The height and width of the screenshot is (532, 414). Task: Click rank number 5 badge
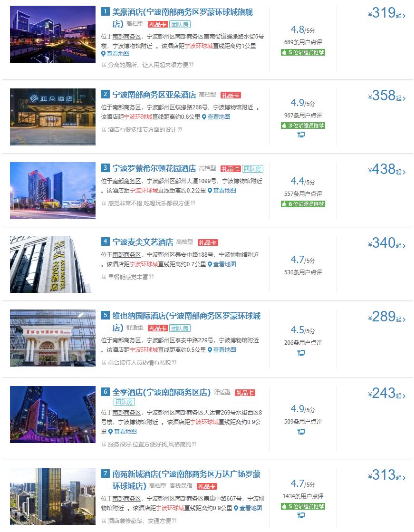pyautogui.click(x=105, y=315)
